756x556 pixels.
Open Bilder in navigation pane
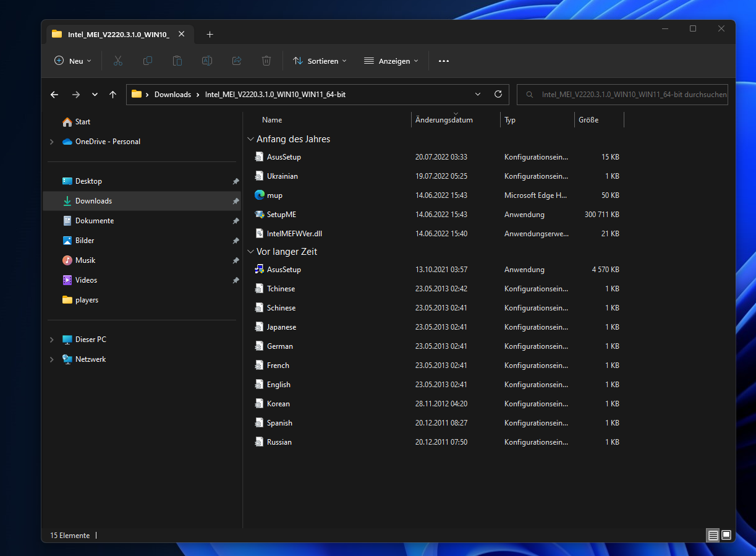(85, 241)
